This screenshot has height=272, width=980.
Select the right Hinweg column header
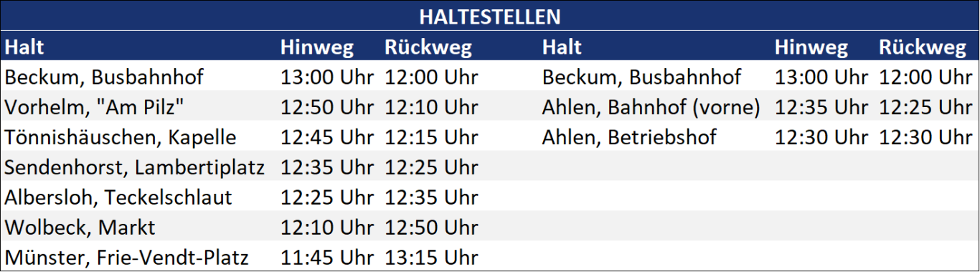pos(811,47)
